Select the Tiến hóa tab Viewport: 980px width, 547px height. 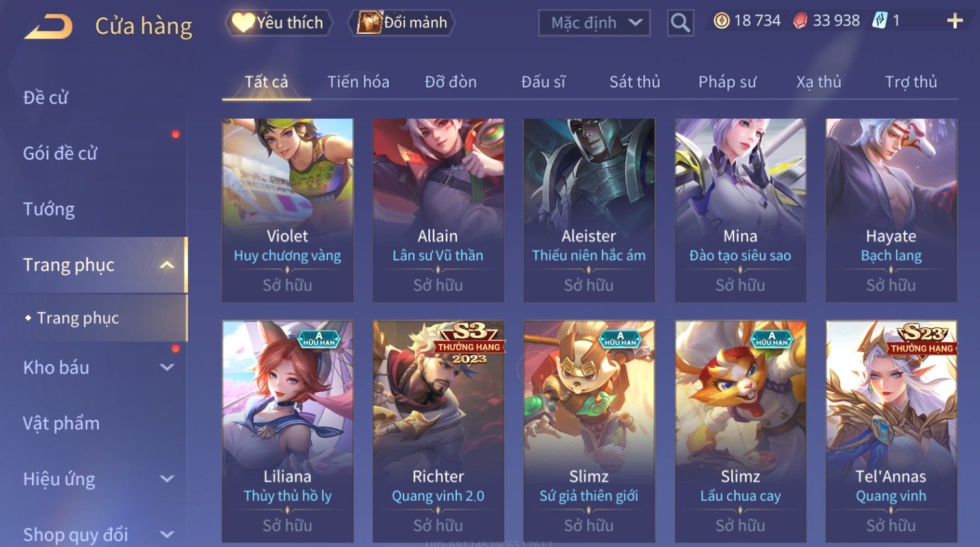point(358,82)
